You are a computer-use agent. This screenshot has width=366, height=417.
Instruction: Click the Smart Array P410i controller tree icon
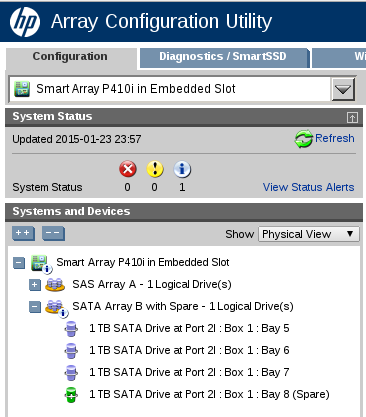coord(41,263)
